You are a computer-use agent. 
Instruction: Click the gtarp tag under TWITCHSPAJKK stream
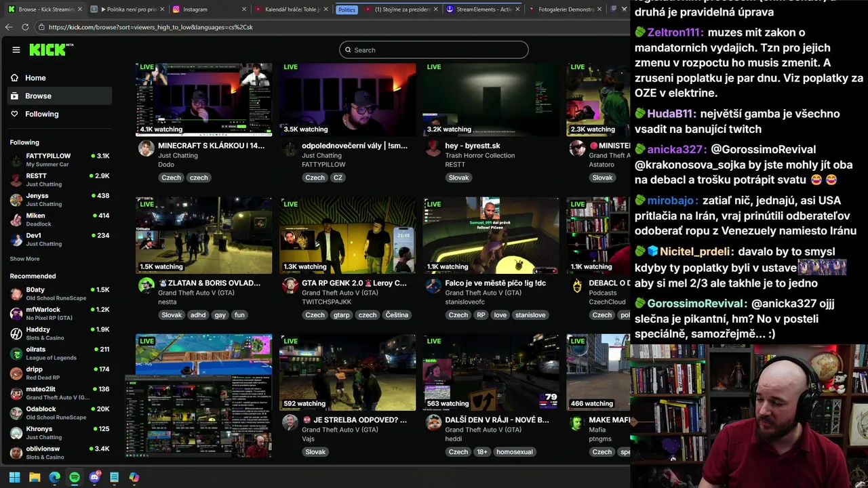tap(342, 315)
